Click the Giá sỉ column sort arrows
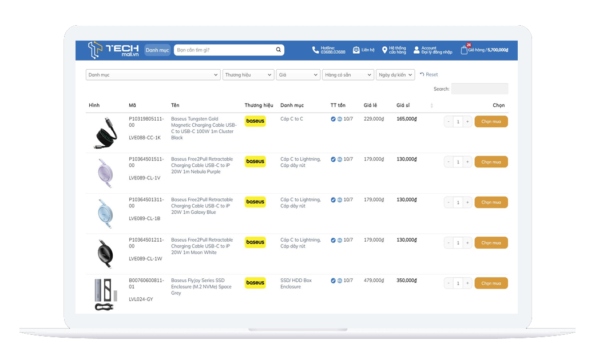 coord(431,105)
